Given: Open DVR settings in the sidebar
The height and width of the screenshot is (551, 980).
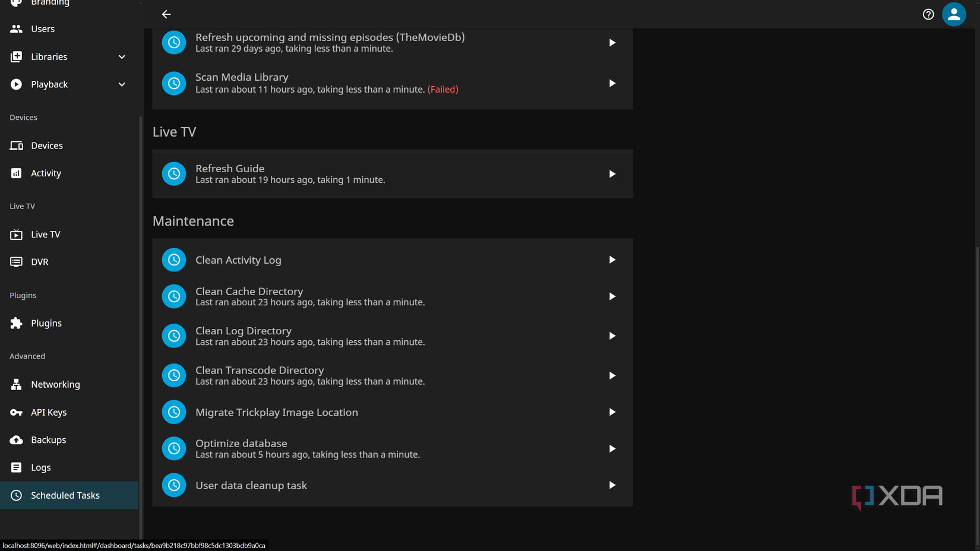Looking at the screenshot, I should click(69, 262).
